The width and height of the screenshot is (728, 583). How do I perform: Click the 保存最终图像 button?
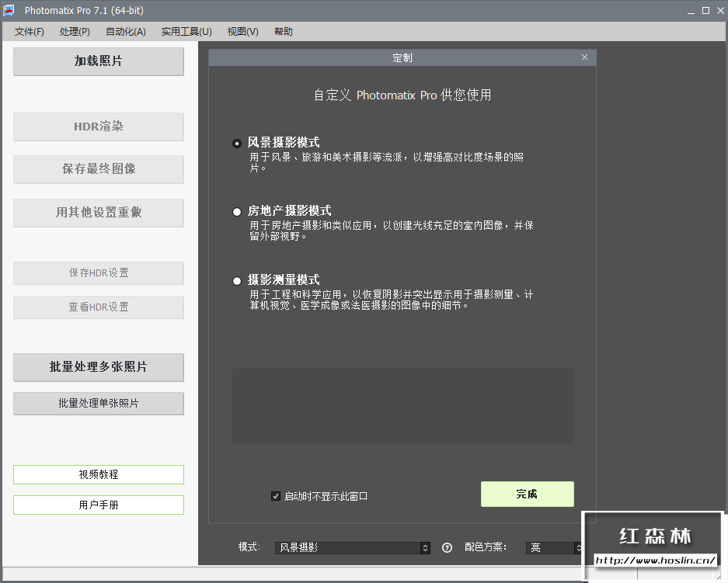[99, 169]
